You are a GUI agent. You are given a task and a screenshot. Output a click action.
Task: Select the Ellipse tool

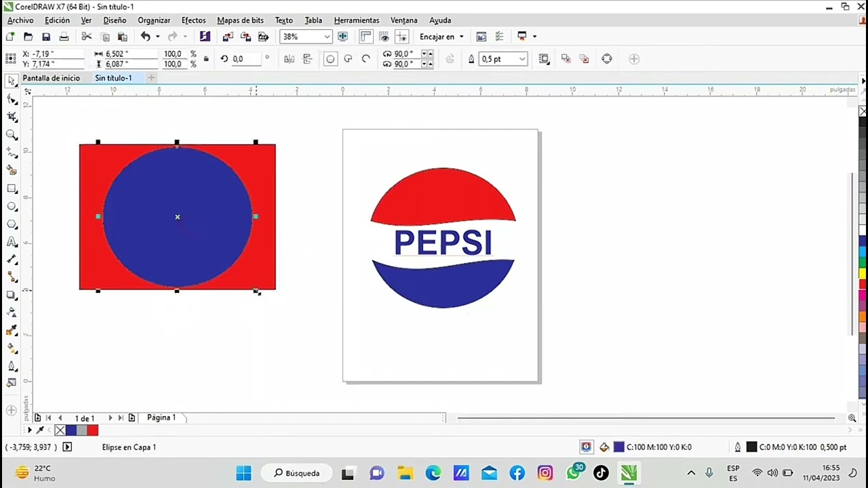point(12,206)
